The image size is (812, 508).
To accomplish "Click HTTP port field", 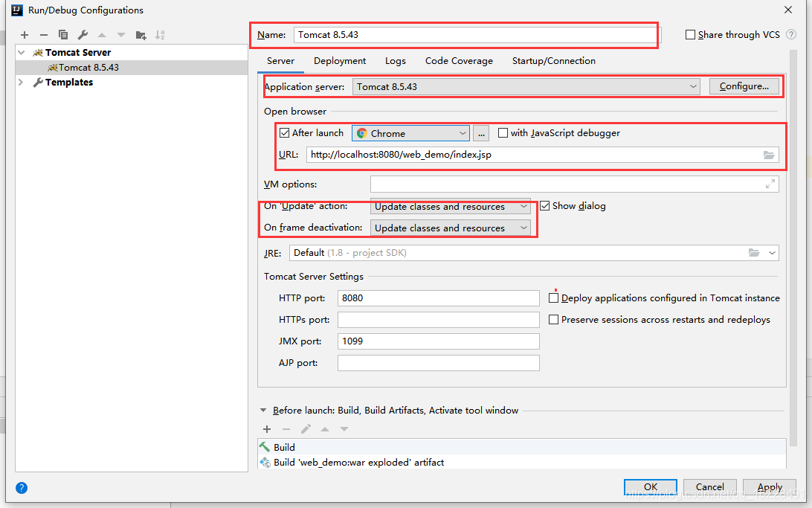I will pyautogui.click(x=438, y=298).
